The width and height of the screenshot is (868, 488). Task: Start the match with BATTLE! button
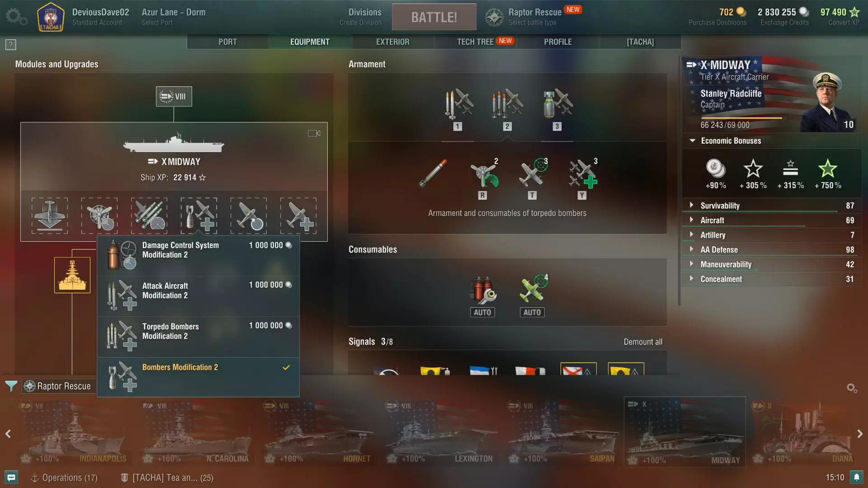[434, 17]
